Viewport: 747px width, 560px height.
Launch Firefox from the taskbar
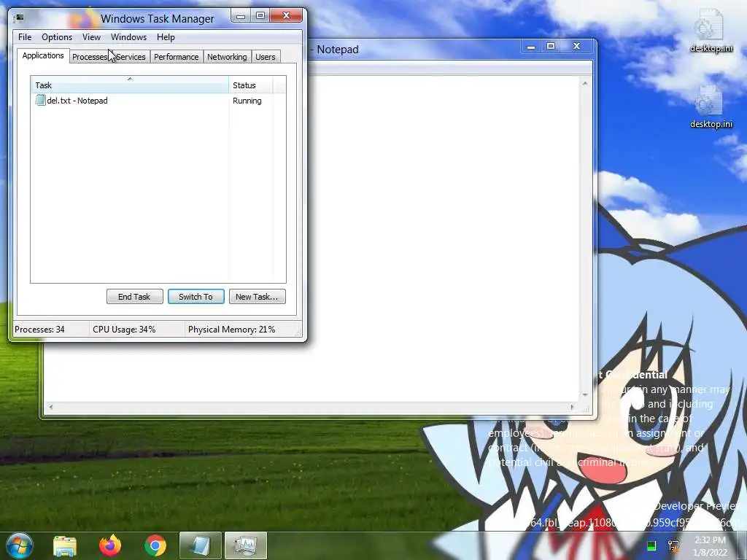tap(110, 545)
